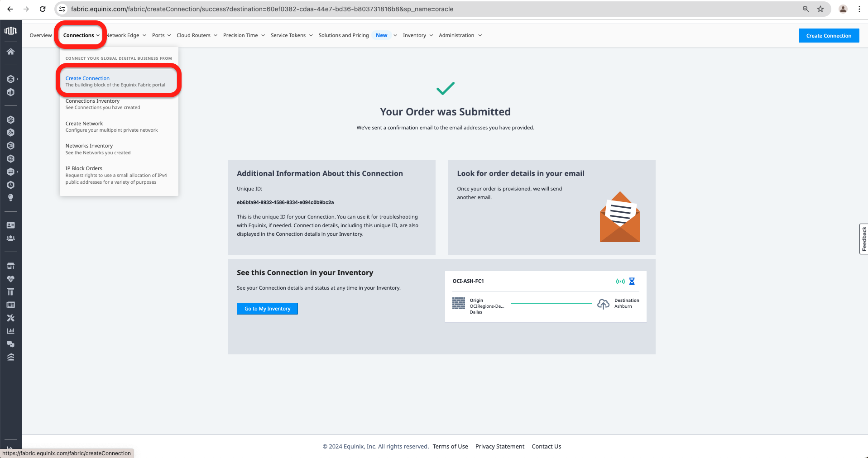Open the bar chart icon in sidebar
The height and width of the screenshot is (458, 868).
tap(10, 331)
